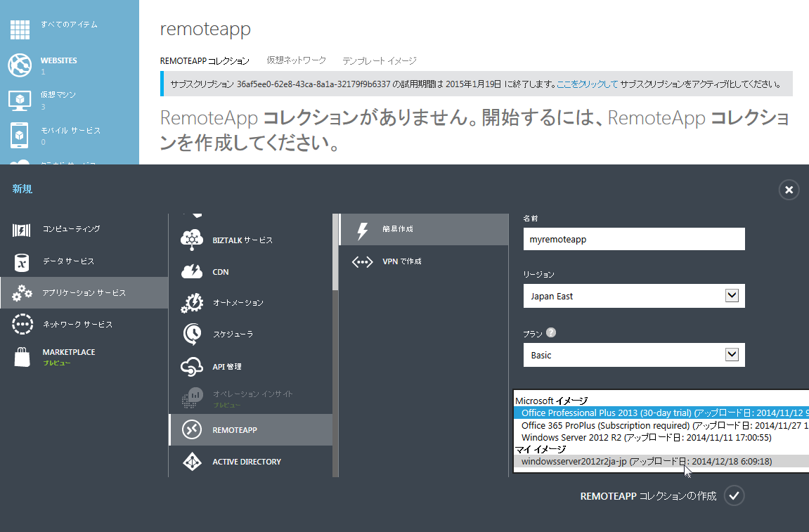Click the ACTIVE DIRECTORY icon
The width and height of the screenshot is (809, 532).
click(192, 462)
